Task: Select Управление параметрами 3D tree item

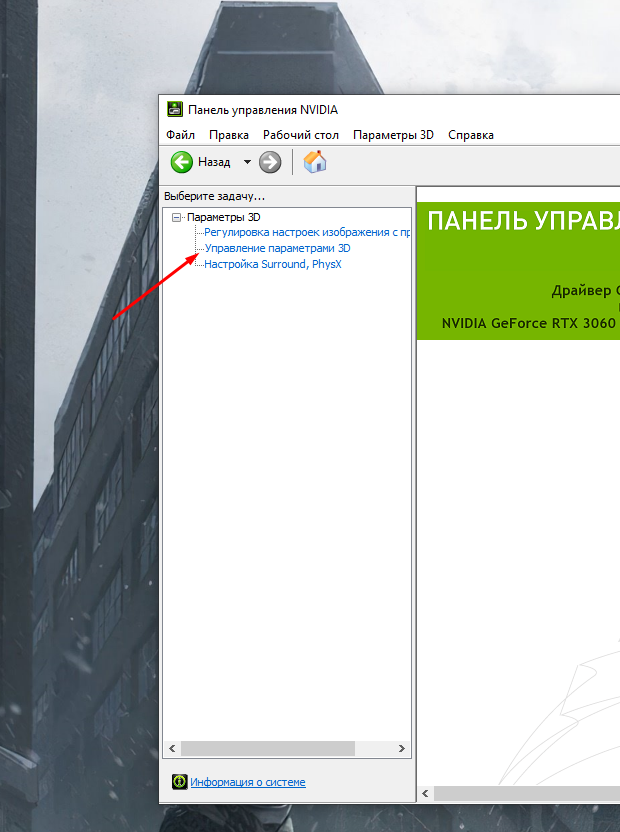Action: point(278,248)
